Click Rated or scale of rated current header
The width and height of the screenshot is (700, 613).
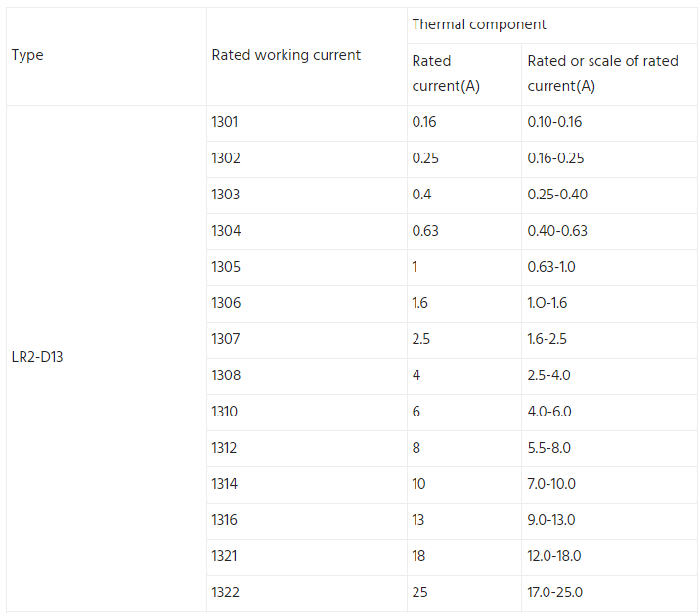pos(609,74)
